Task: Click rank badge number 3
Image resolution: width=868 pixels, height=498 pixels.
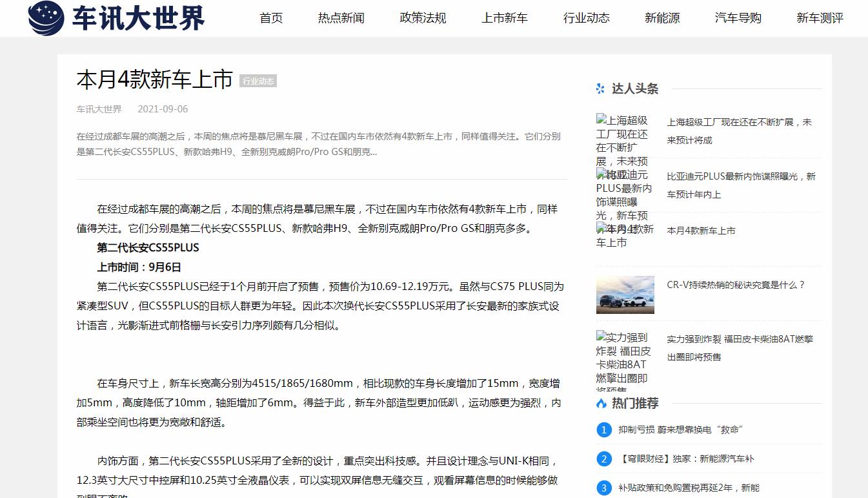Action: coord(604,488)
